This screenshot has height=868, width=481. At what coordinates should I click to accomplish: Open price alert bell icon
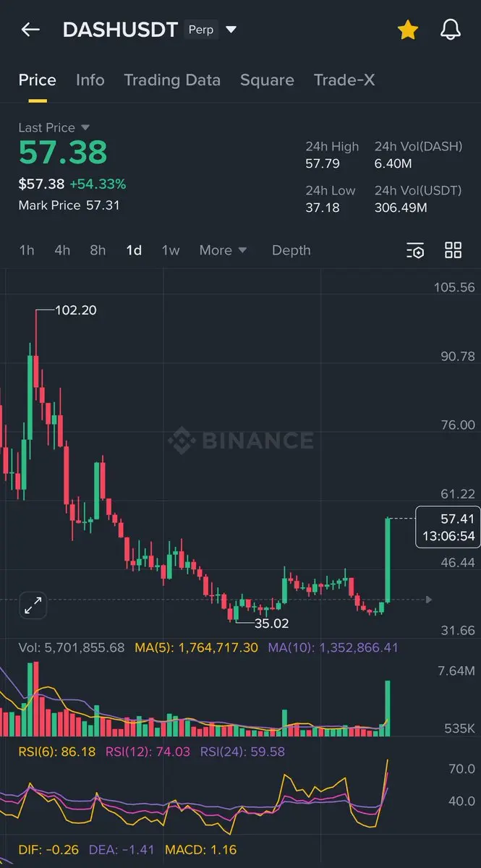coord(451,30)
